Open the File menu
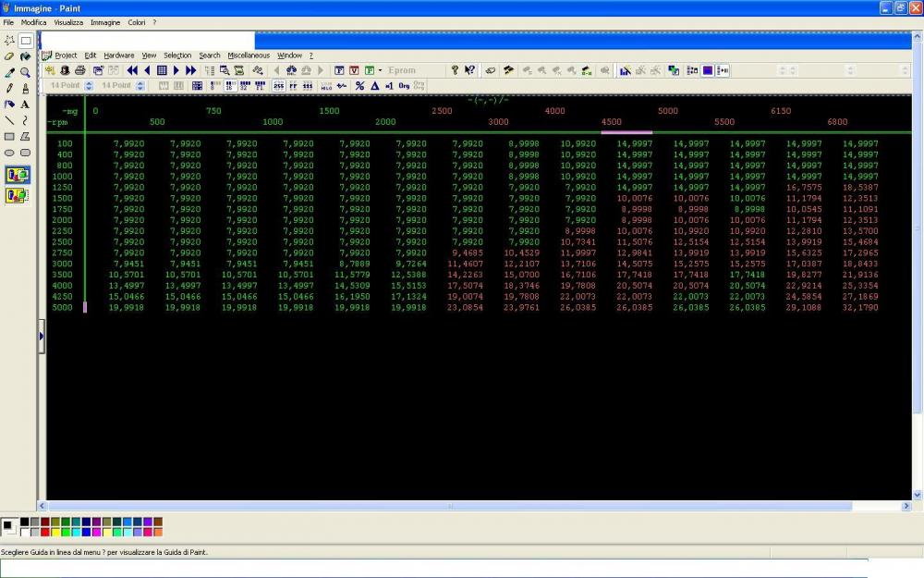The image size is (924, 578). point(8,22)
